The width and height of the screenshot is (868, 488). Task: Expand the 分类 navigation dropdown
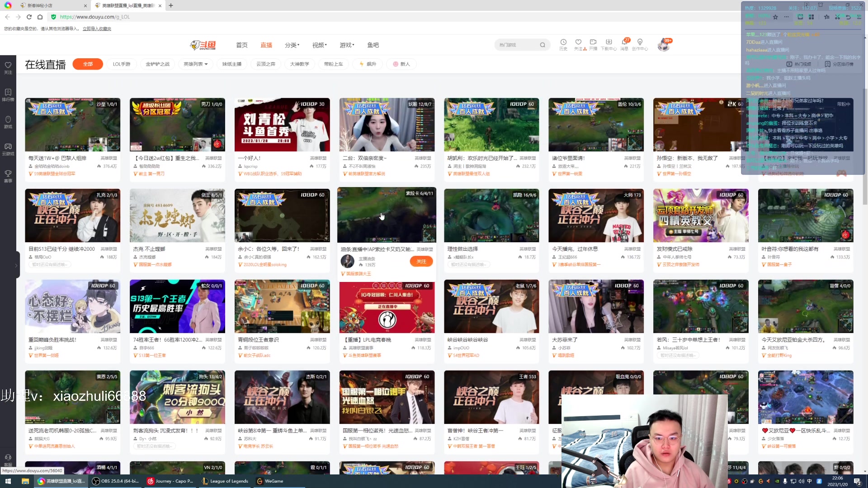click(292, 45)
